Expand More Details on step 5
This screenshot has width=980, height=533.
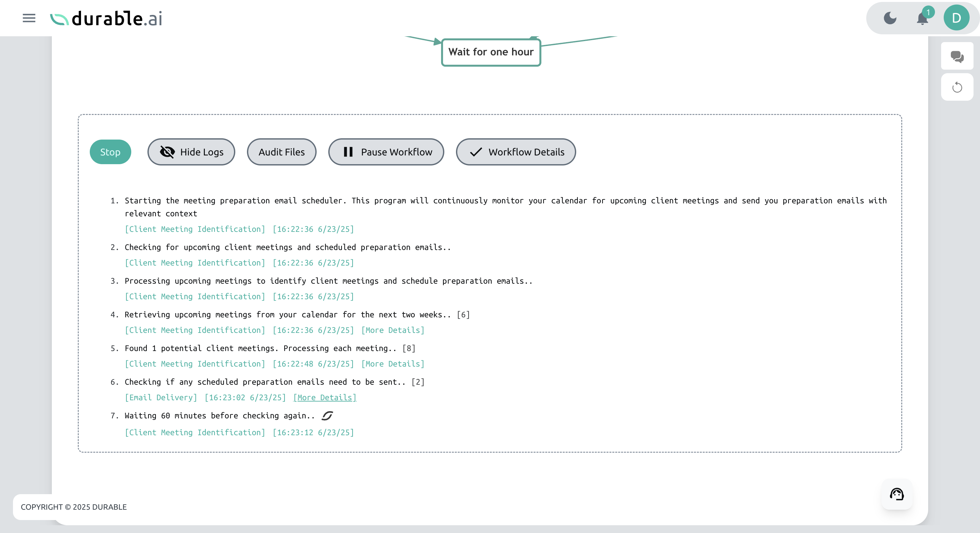[x=393, y=364]
